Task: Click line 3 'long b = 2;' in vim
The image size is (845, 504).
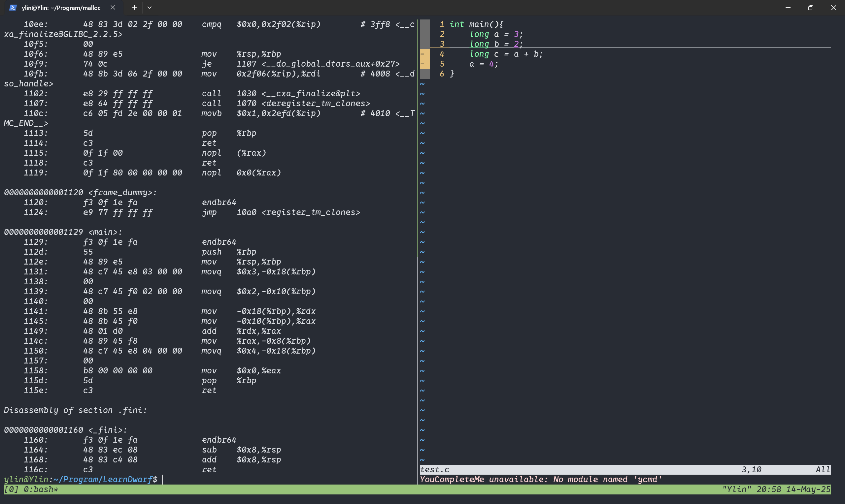Action: coord(496,44)
